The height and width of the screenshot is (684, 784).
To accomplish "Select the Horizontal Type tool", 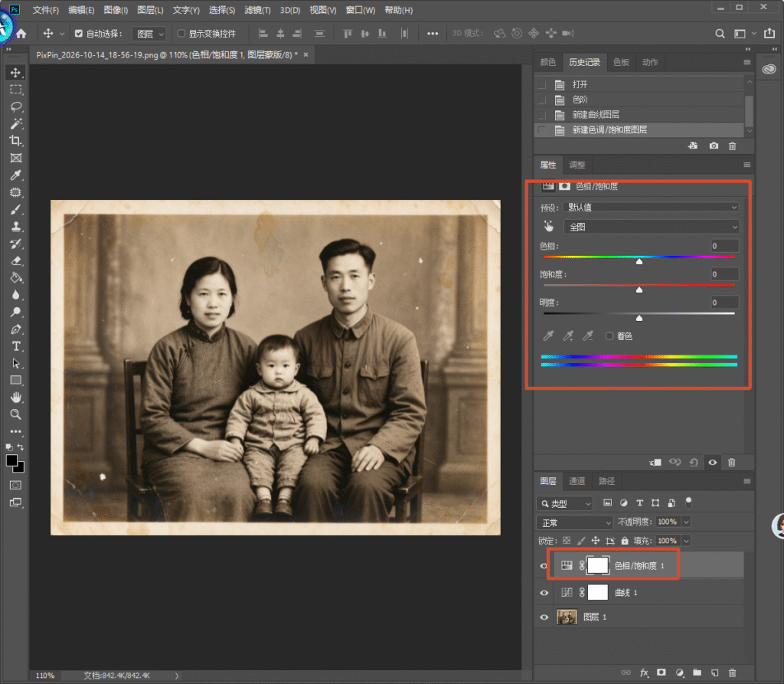I will (x=16, y=346).
